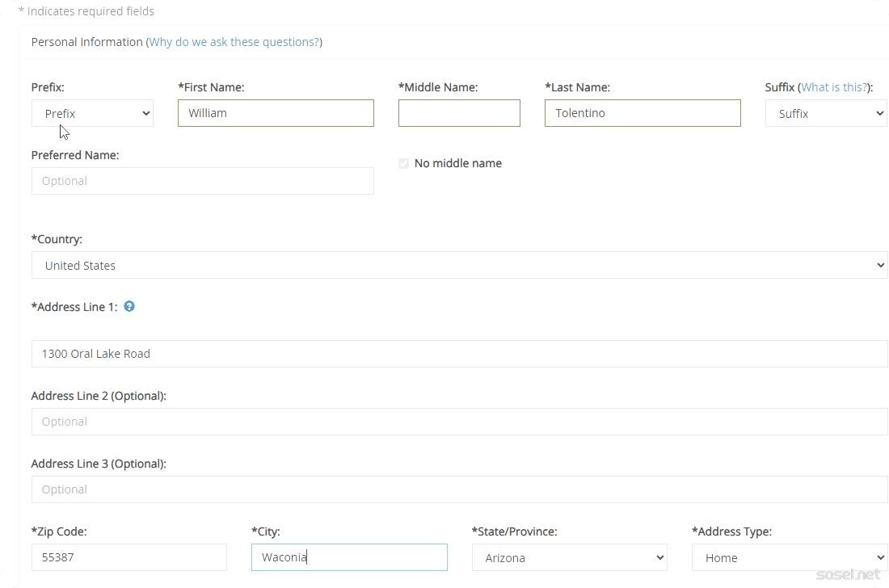Click the Zip Code field containing 55387
Screen dimensions: 889x588
(129, 557)
